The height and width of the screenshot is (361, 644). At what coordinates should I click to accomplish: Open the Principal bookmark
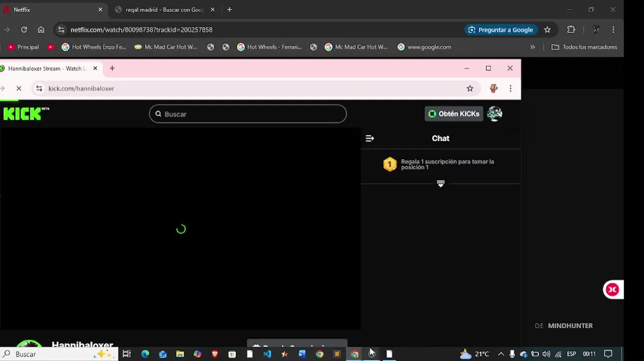(x=23, y=47)
